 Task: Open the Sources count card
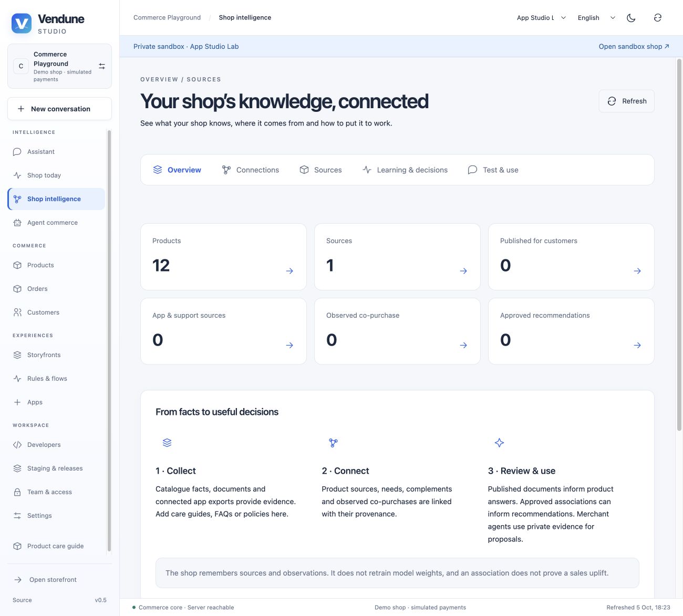click(x=397, y=257)
